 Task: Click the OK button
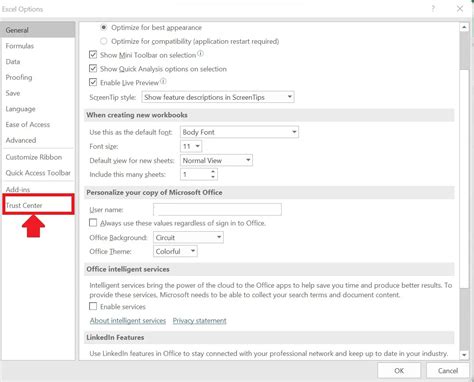(399, 371)
